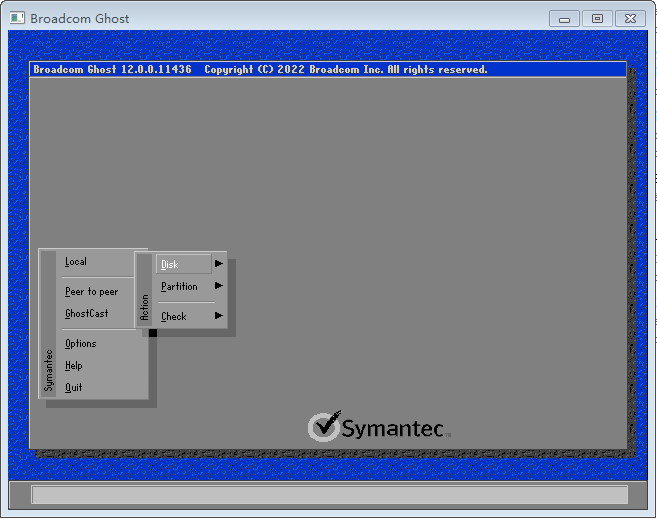Select Local from the main menu

click(x=76, y=262)
